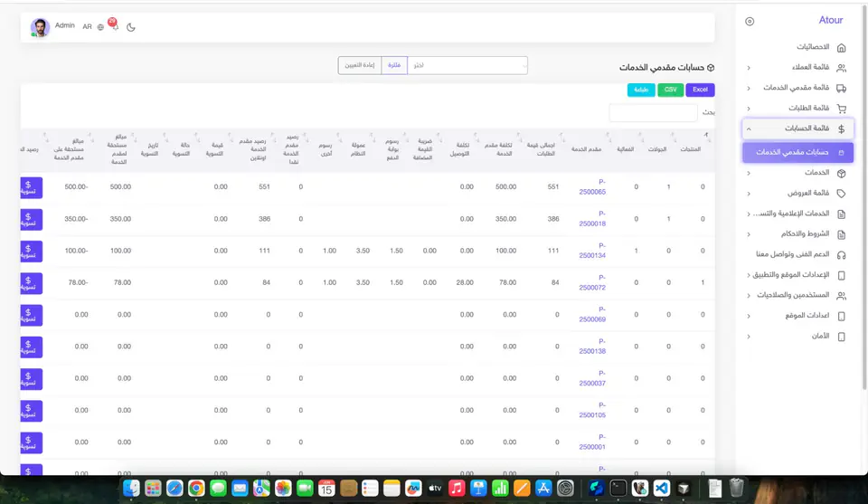The width and height of the screenshot is (868, 504).
Task: Apply filter with فلترة button
Action: [394, 65]
